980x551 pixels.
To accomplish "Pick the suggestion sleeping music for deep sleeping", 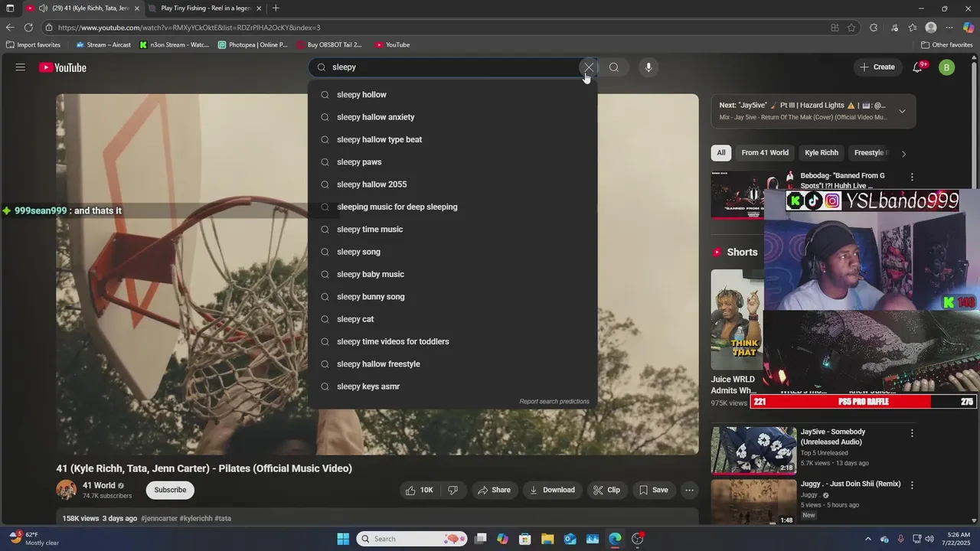I will tap(452, 207).
